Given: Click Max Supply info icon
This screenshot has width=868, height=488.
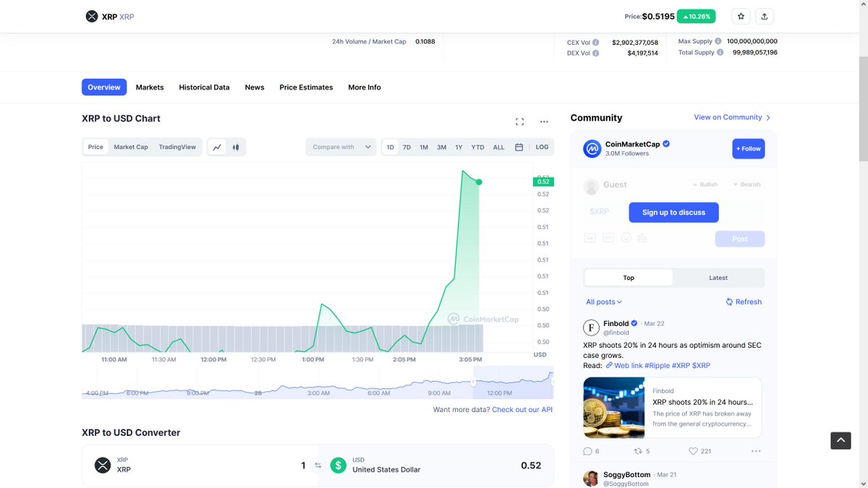Looking at the screenshot, I should [720, 41].
